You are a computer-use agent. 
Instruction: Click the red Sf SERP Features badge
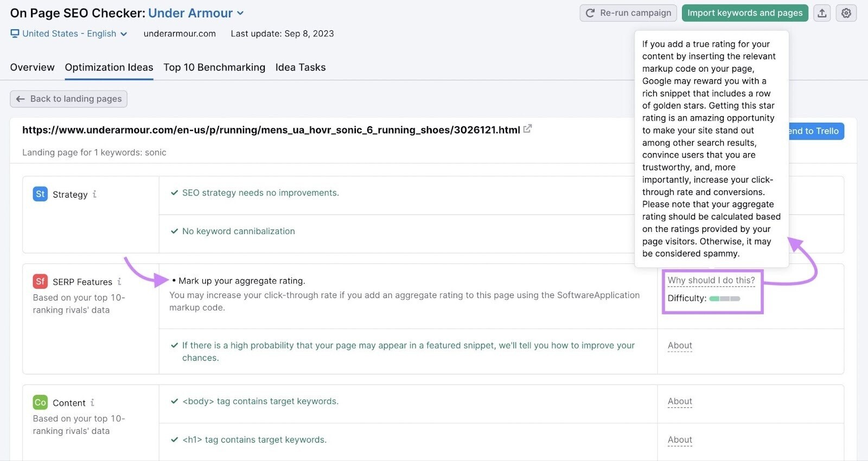point(40,281)
